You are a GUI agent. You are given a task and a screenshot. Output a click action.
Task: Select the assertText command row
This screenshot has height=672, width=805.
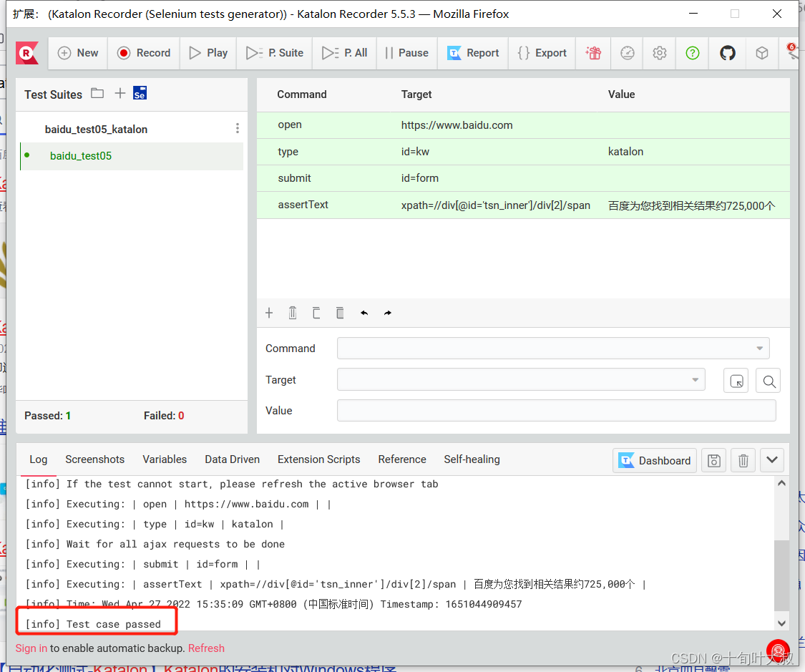(x=523, y=205)
